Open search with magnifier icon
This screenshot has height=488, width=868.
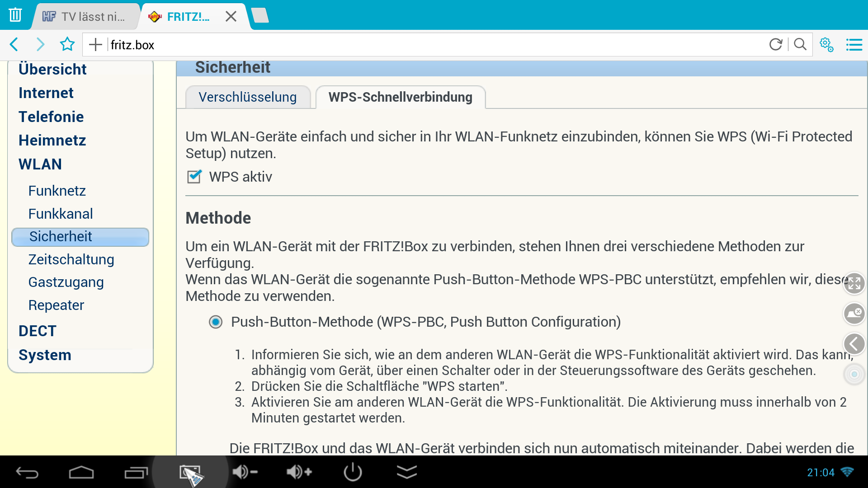pyautogui.click(x=800, y=44)
